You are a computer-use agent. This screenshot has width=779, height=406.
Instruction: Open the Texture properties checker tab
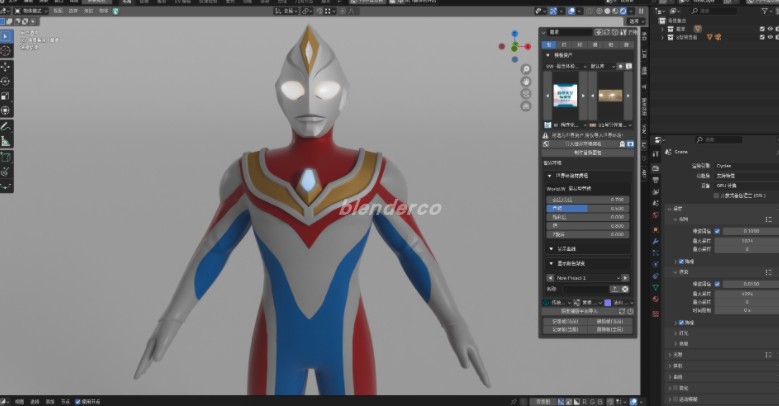tap(656, 314)
